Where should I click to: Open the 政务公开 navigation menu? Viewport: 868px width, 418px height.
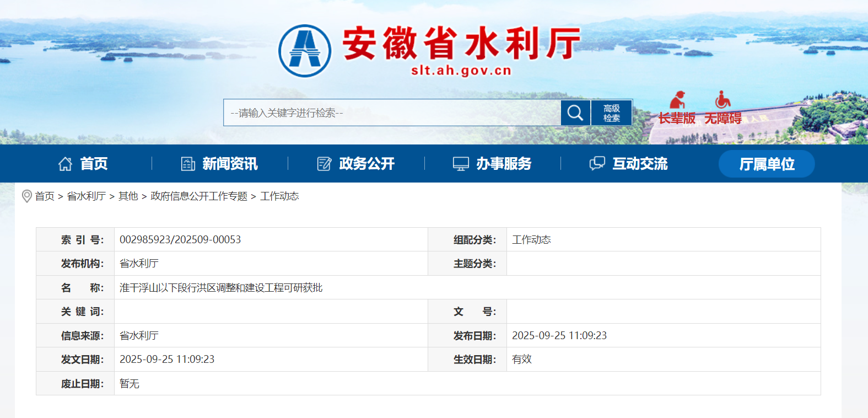pos(366,164)
